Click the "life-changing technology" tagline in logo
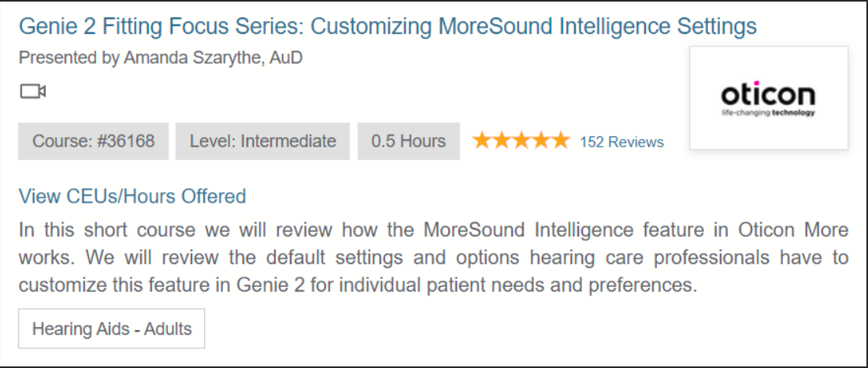Viewport: 868px width, 368px height. pyautogui.click(x=768, y=113)
